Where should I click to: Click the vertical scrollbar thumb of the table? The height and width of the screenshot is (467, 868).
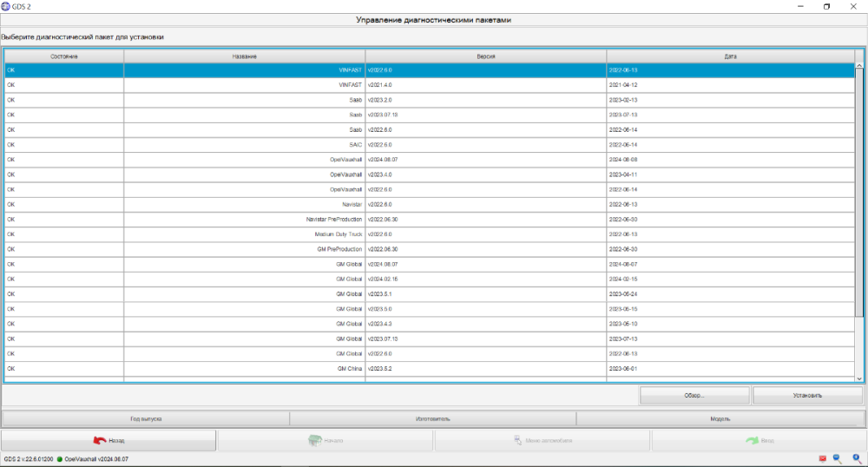coord(859,193)
